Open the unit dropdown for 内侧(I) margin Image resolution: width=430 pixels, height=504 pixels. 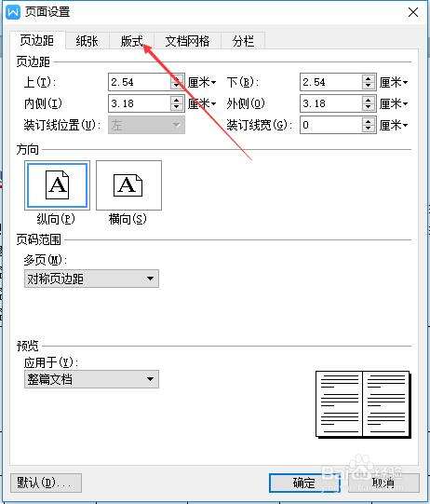(x=202, y=103)
